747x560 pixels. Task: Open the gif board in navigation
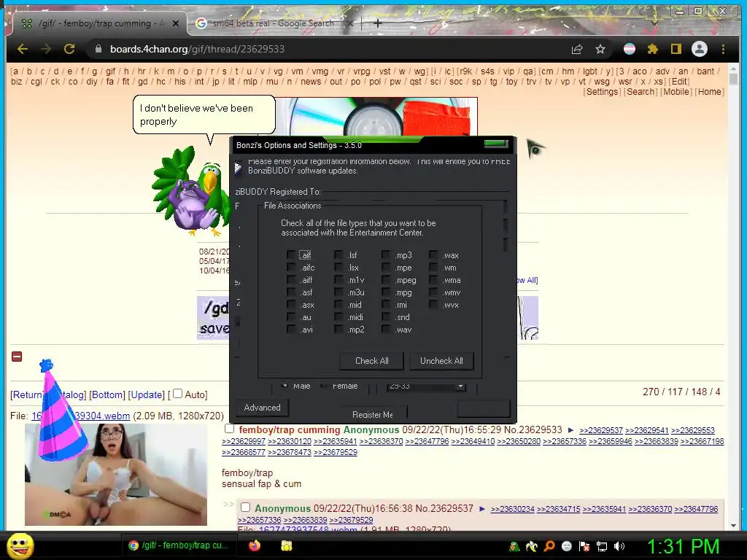pos(111,71)
